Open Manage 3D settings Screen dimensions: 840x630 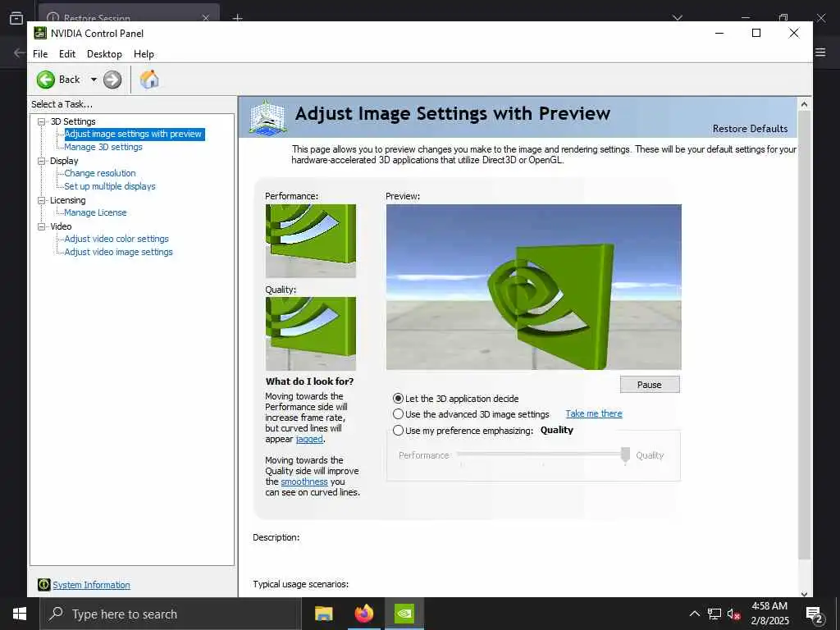tap(103, 147)
